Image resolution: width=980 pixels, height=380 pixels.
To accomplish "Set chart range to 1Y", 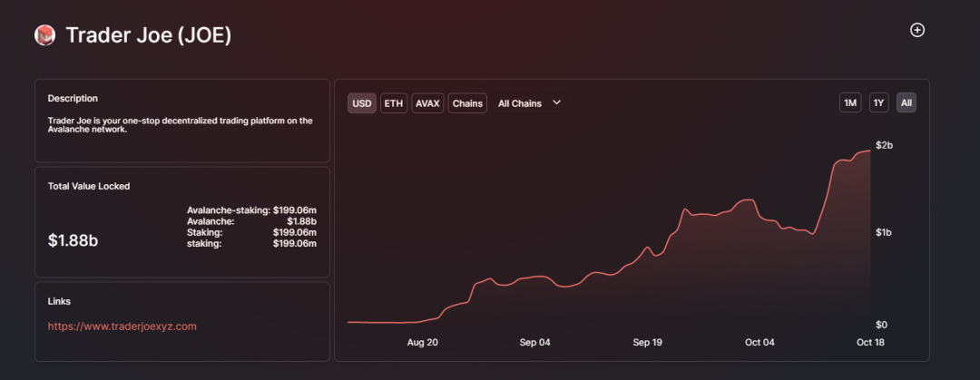I will (878, 103).
